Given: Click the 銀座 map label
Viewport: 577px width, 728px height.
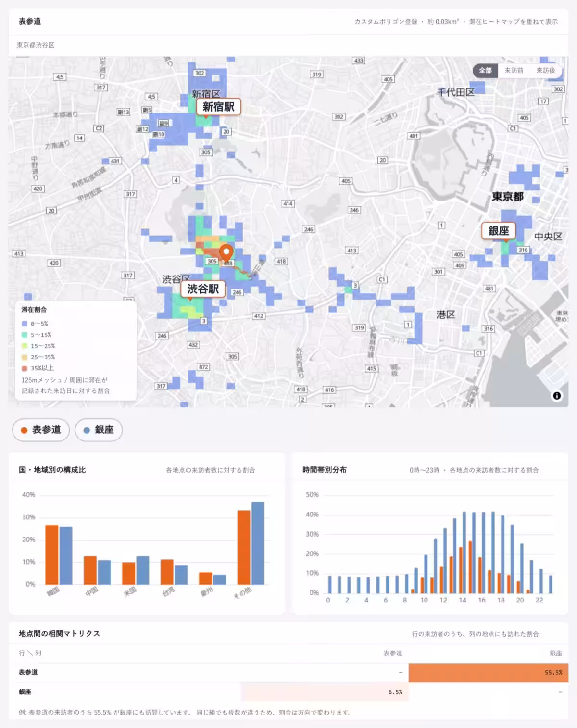Looking at the screenshot, I should tap(499, 231).
